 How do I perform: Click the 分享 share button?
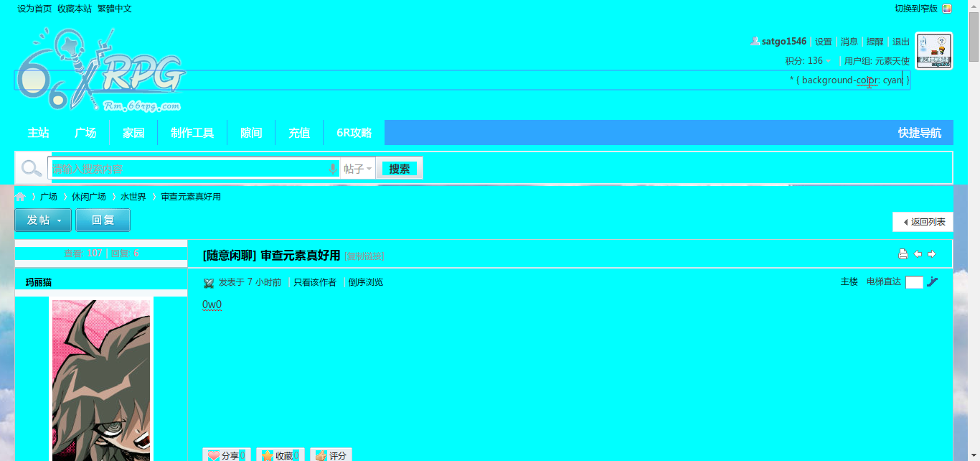tap(227, 455)
